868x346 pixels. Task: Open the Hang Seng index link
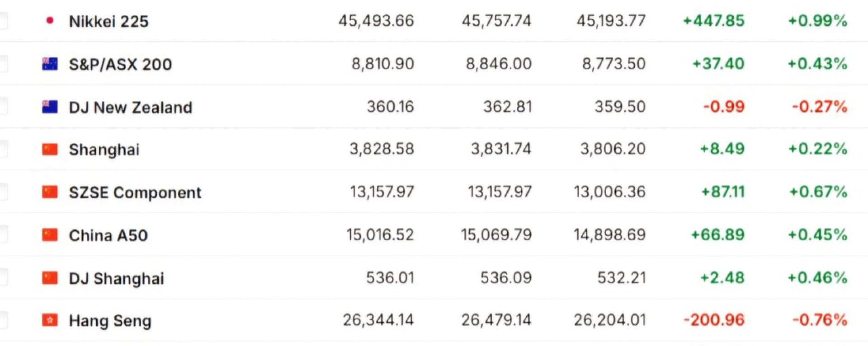coord(110,321)
